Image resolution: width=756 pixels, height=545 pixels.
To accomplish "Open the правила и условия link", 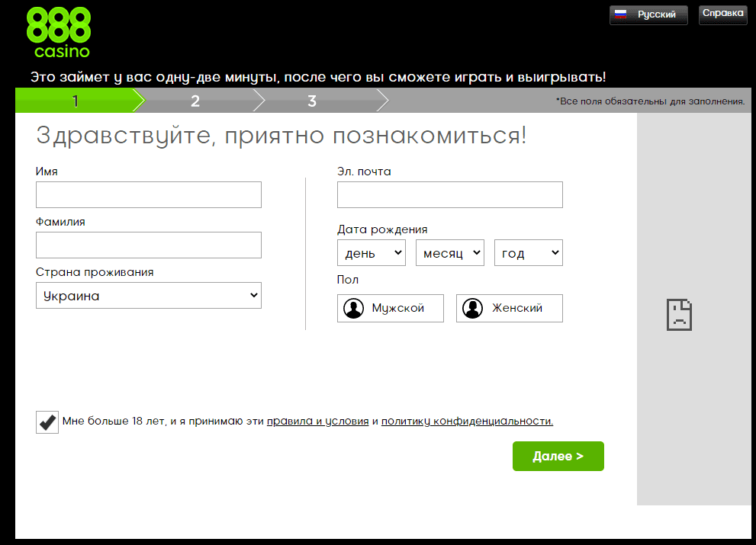I will point(317,420).
